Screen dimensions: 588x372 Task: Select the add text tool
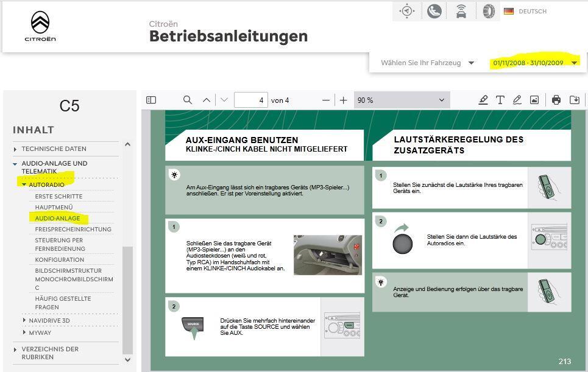[500, 100]
